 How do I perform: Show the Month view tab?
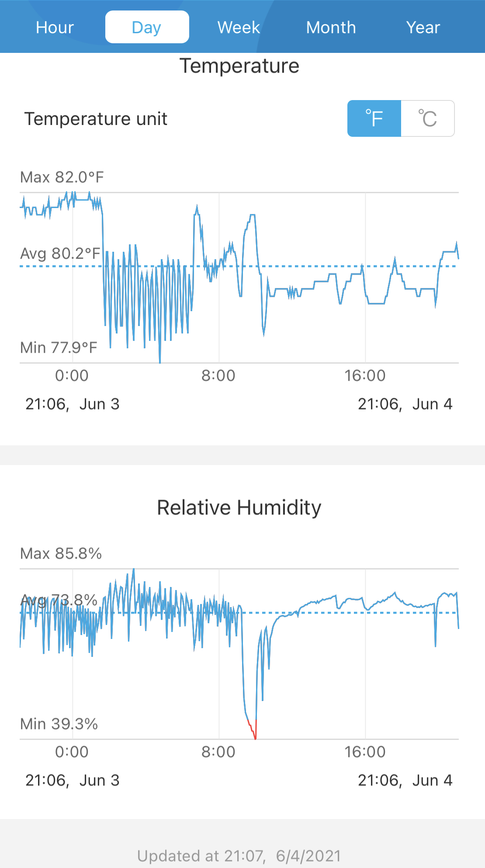331,27
